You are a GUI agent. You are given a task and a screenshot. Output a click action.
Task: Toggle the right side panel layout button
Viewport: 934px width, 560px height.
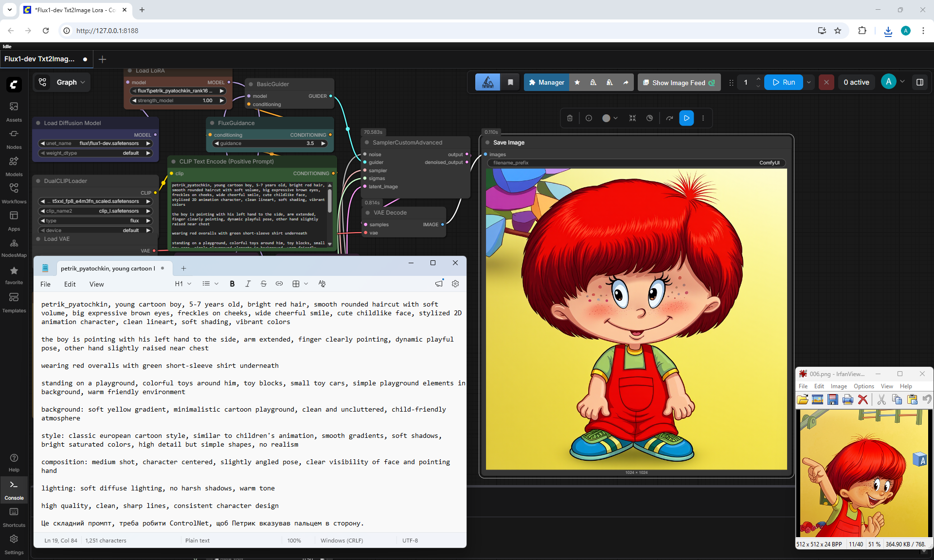click(x=919, y=82)
